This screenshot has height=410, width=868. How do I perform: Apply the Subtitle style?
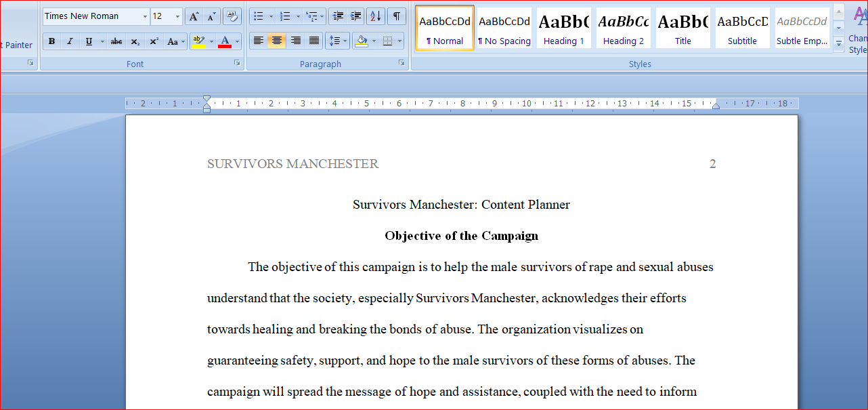click(743, 28)
